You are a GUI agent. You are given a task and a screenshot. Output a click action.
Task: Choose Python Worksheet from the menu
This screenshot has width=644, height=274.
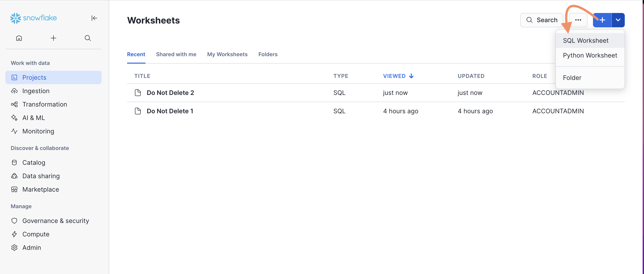point(590,55)
